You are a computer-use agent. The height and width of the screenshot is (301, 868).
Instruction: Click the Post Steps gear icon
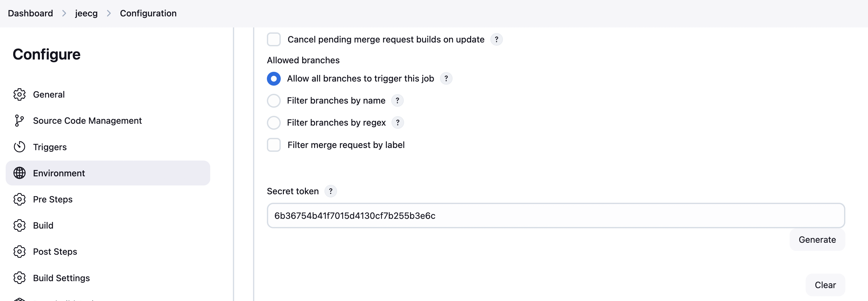click(20, 252)
